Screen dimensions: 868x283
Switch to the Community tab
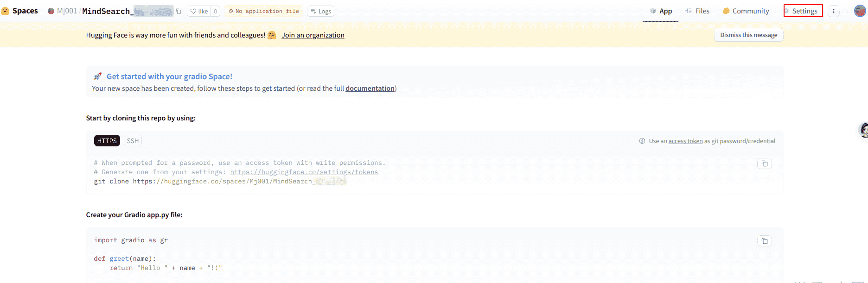tap(746, 11)
